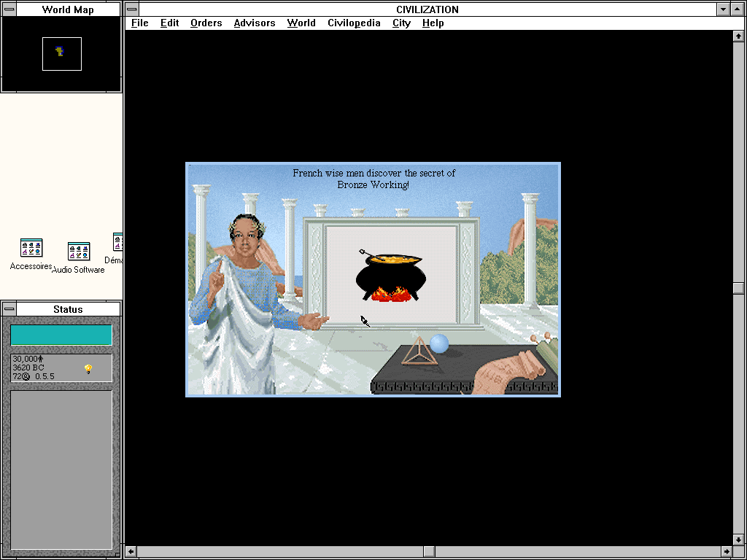Click the horizontal scrollbar left arrow

click(131, 552)
